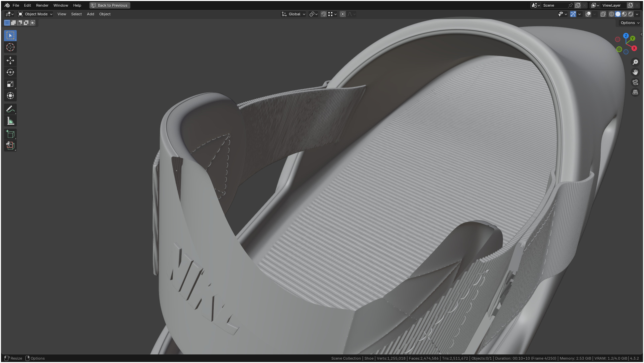Viewport: 644px width, 363px height.
Task: Toggle viewport gizmos display
Action: [x=573, y=14]
